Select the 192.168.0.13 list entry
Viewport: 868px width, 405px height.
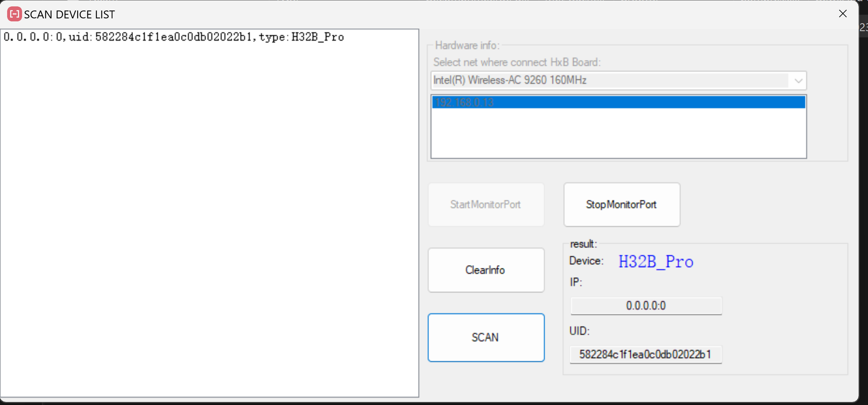tap(618, 102)
